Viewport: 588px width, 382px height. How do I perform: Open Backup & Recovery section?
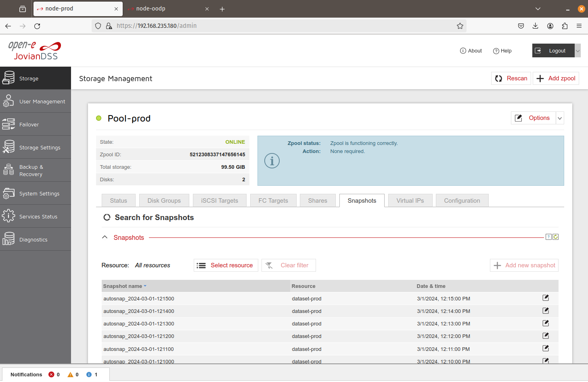click(36, 170)
